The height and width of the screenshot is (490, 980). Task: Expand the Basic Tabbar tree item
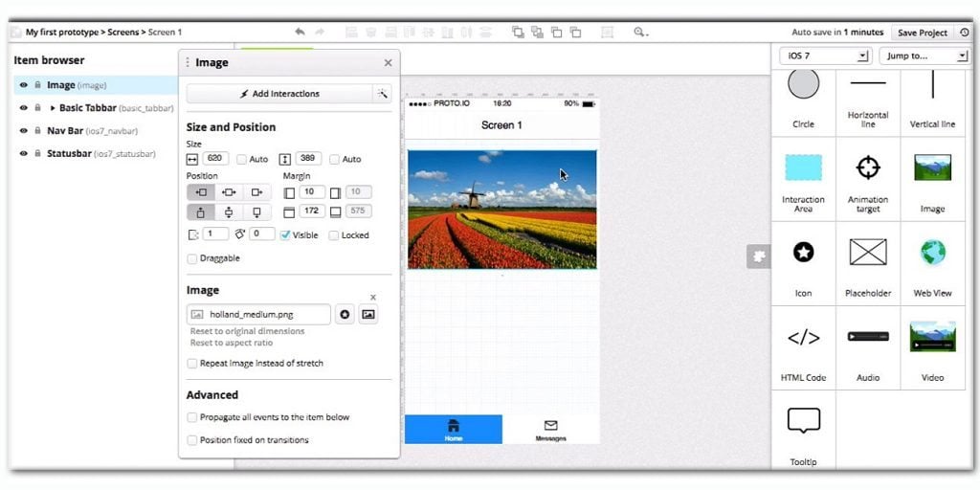(53, 108)
